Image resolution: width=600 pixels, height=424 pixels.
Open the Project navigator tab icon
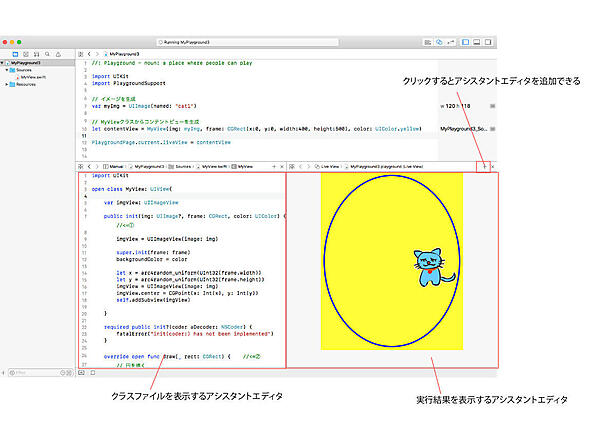tap(15, 54)
